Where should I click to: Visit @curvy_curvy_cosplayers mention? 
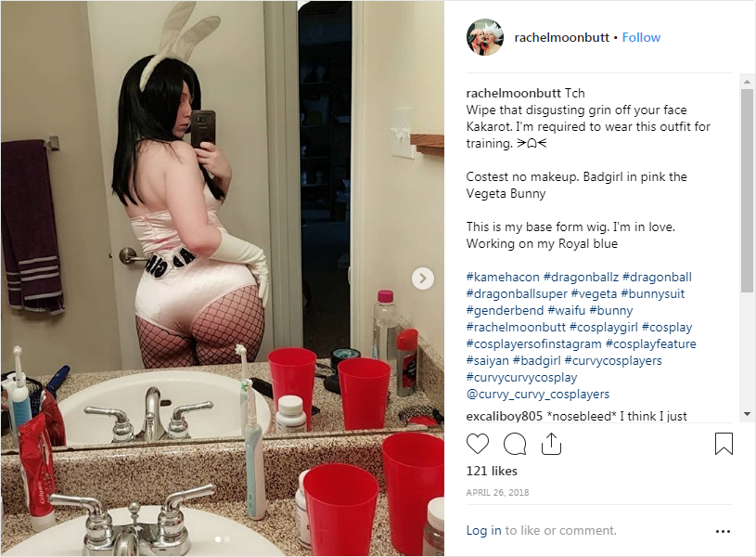click(x=538, y=394)
